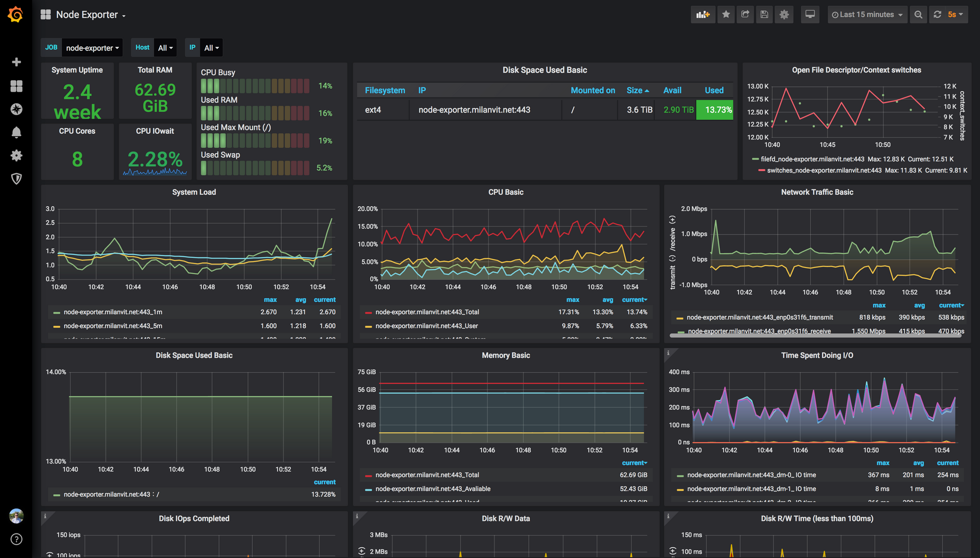Click the CPU Busy bar gauge
980x558 pixels.
255,86
